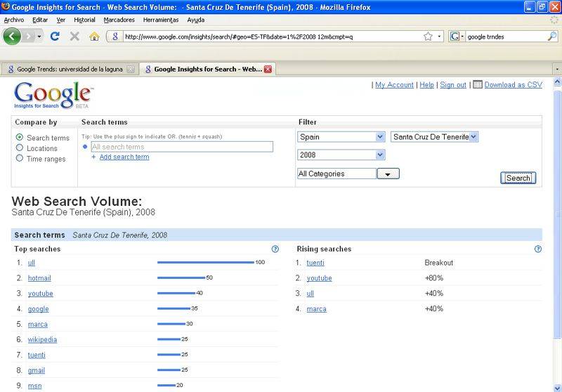Image resolution: width=562 pixels, height=392 pixels.
Task: Select the Search terms radio button
Action: pyautogui.click(x=20, y=138)
